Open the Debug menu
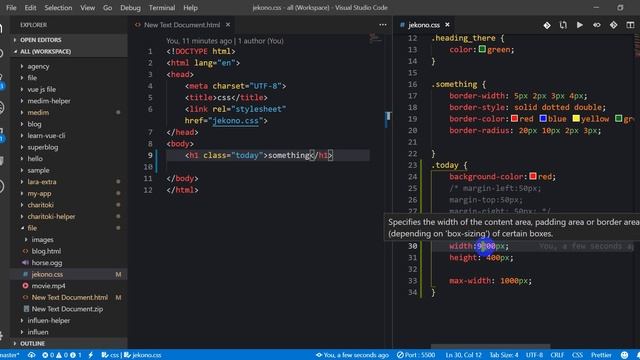 pos(130,8)
